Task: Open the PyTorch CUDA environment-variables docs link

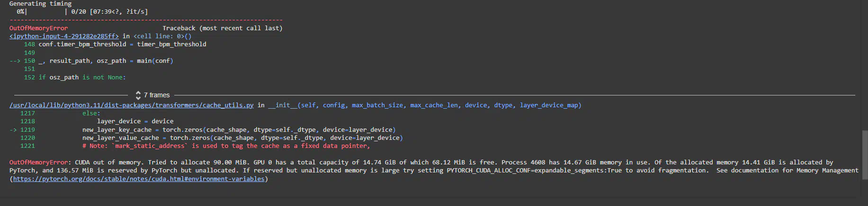Action: 138,179
